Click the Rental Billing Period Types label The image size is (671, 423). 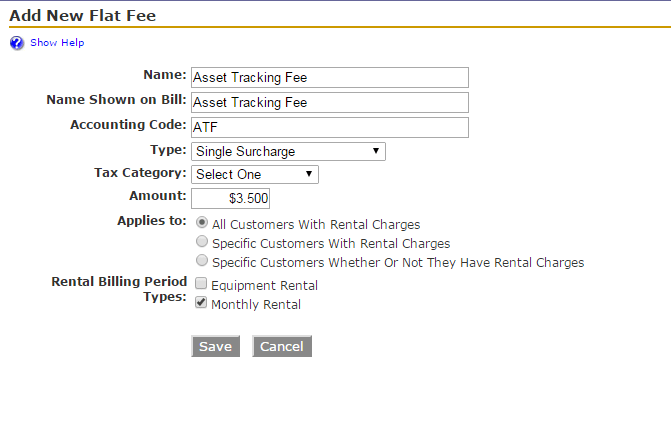(119, 289)
